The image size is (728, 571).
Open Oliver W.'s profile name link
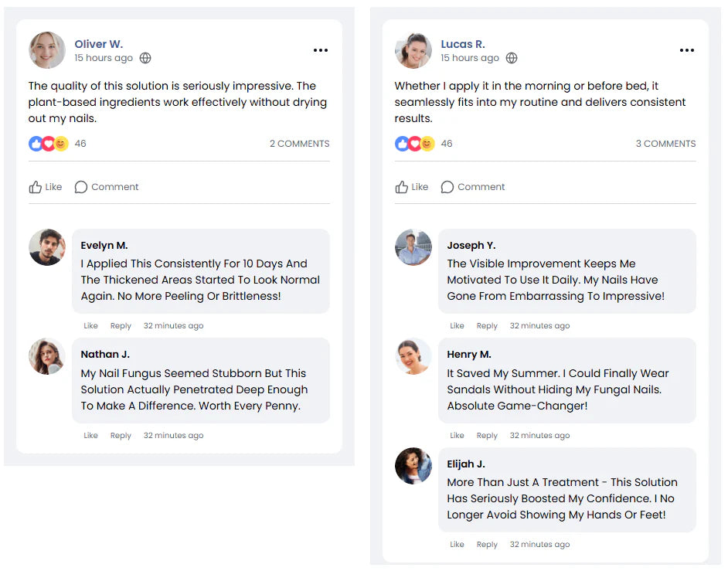(x=98, y=44)
